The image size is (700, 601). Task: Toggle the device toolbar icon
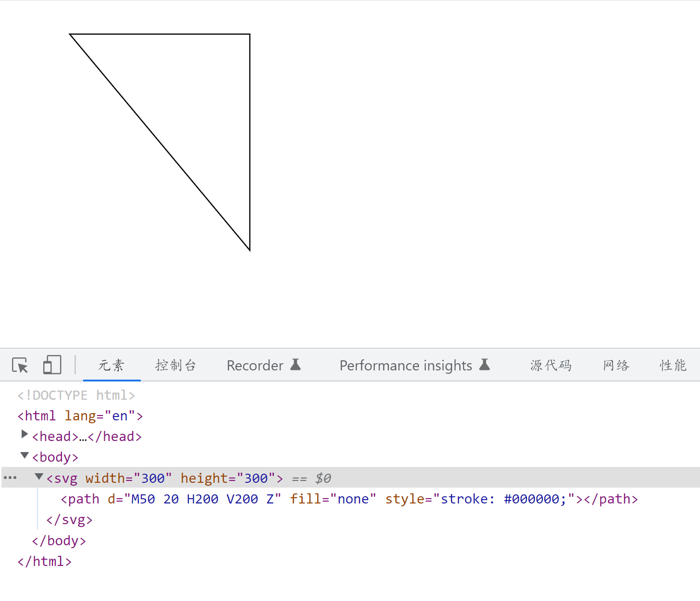point(52,365)
